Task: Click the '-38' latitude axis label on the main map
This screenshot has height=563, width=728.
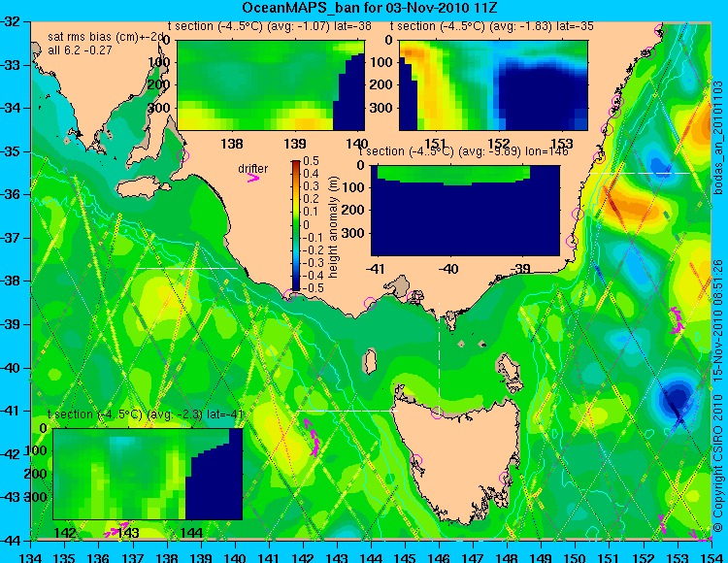Action: 12,281
